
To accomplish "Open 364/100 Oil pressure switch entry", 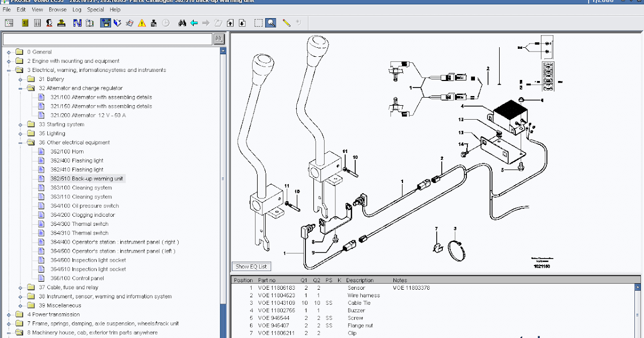I will point(85,206).
